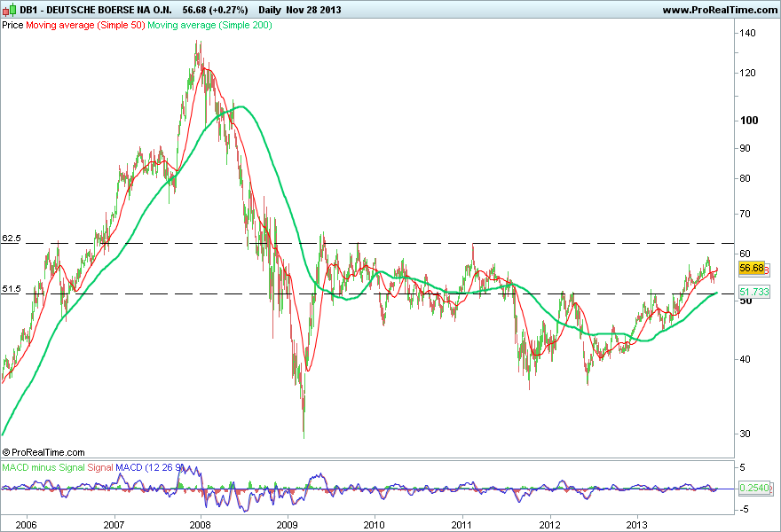Select the Price legend label
The width and height of the screenshot is (781, 532).
pyautogui.click(x=12, y=25)
